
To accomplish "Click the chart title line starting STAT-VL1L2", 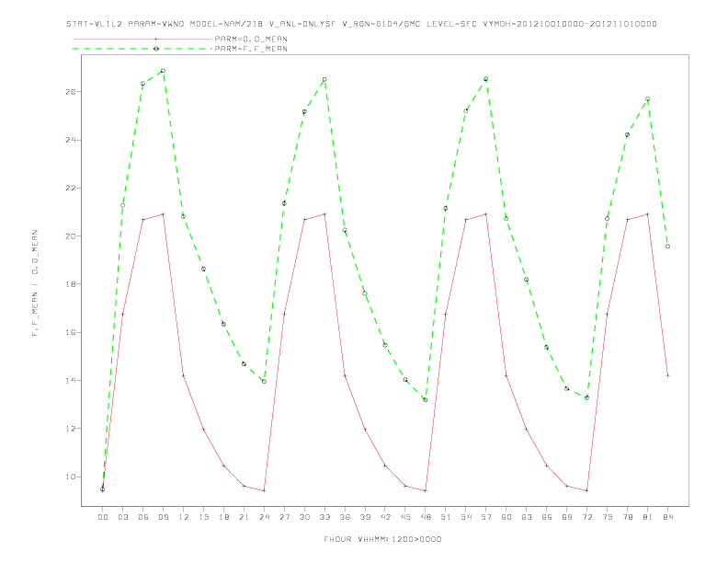I will tap(361, 24).
